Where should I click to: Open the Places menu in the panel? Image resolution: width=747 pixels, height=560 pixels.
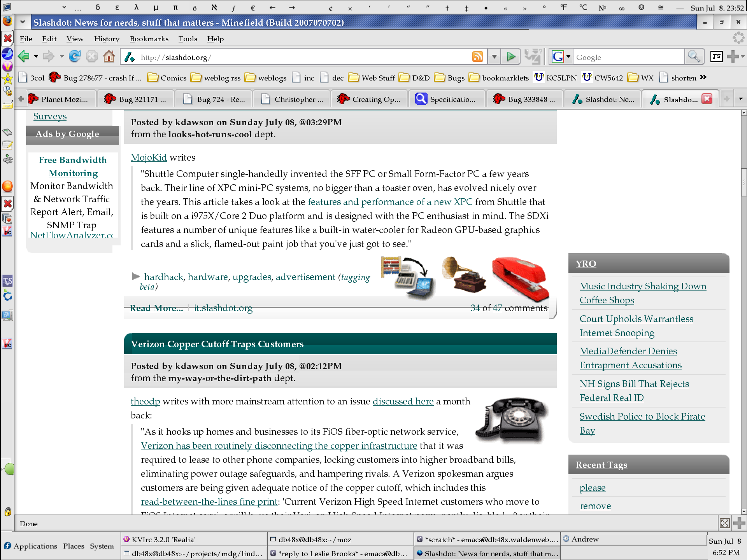74,546
